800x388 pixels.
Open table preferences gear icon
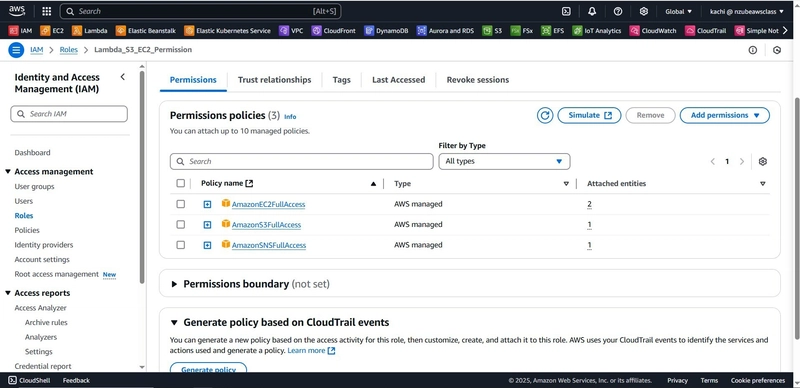pos(763,161)
